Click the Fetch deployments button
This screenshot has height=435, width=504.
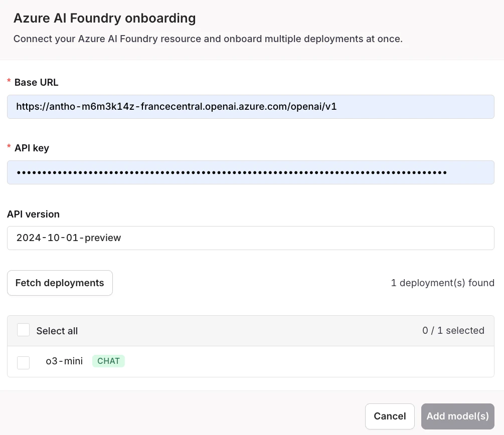tap(60, 283)
